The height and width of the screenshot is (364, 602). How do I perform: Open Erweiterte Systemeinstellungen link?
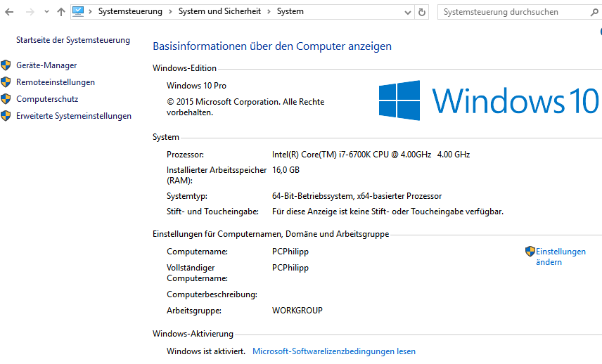[74, 116]
